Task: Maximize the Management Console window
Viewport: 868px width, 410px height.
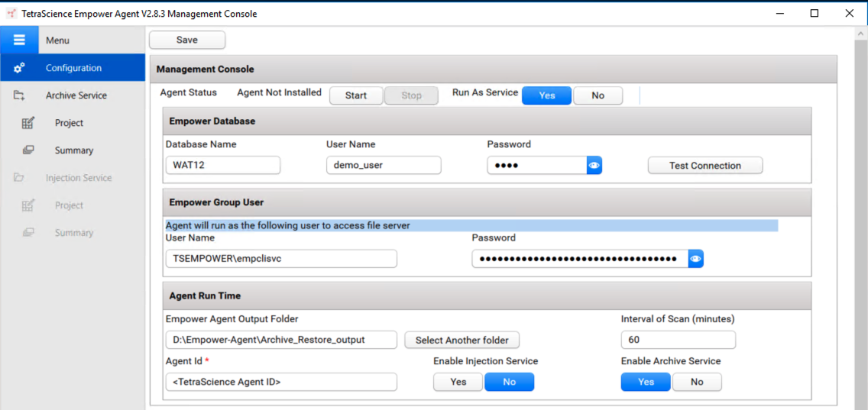Action: (815, 14)
